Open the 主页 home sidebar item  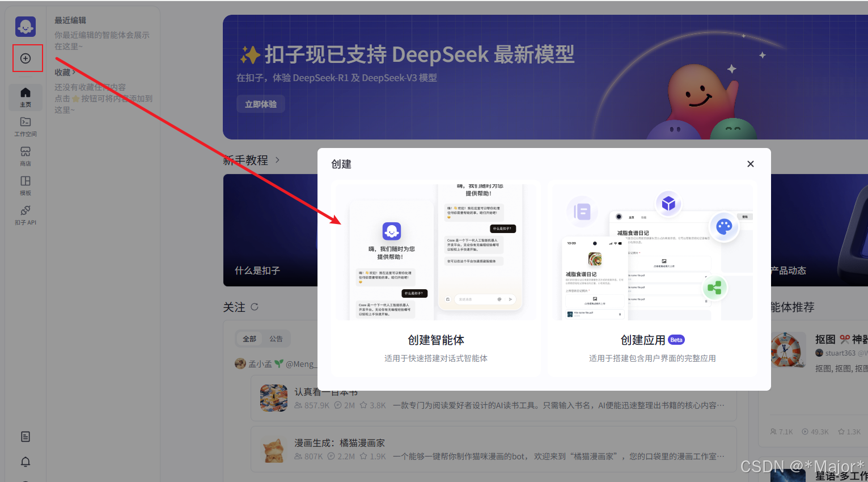point(26,97)
